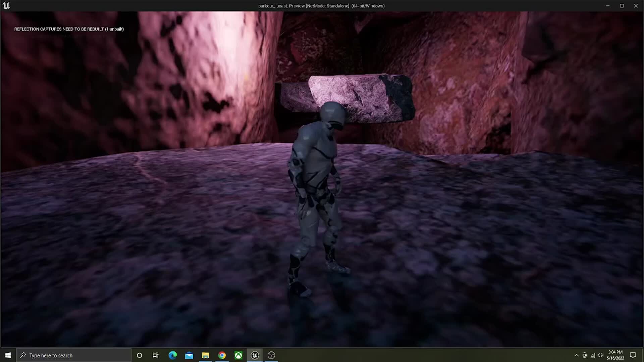The image size is (644, 362).
Task: Open Google Chrome from the taskbar
Action: click(222, 355)
